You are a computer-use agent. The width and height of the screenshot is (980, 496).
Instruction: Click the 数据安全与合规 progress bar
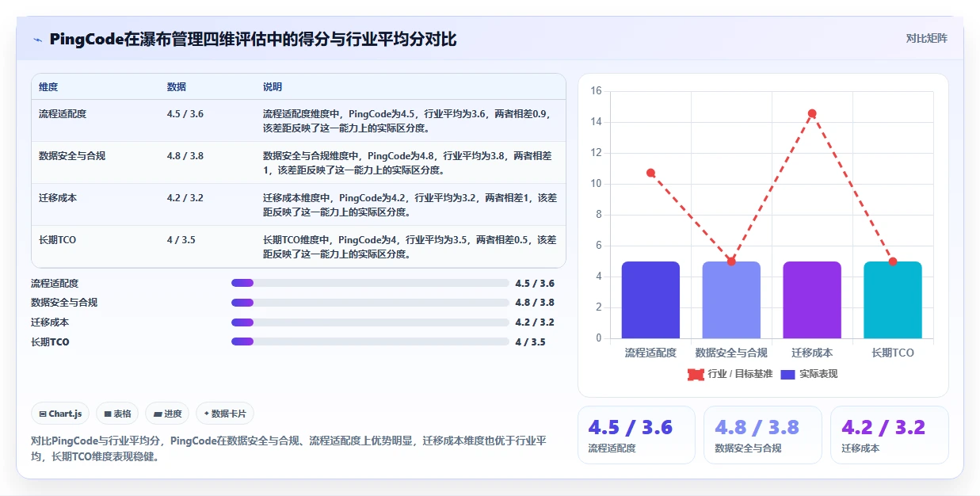[x=370, y=303]
